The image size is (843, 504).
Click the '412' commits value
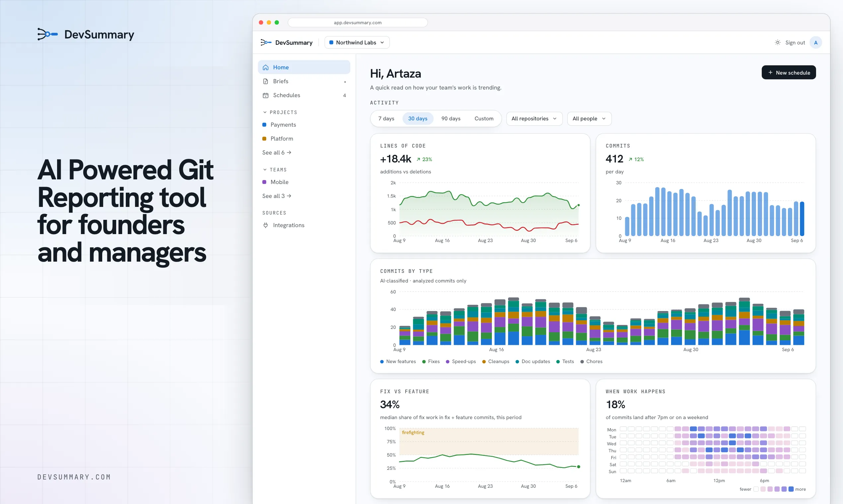[614, 158]
